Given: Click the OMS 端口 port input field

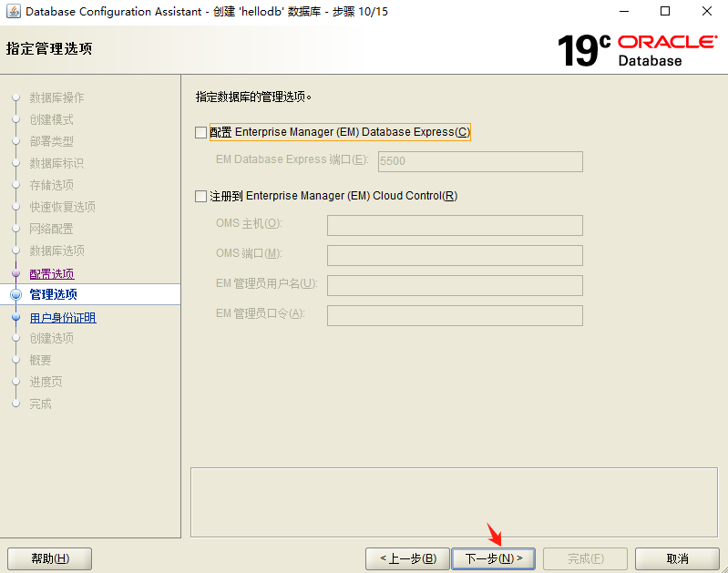Looking at the screenshot, I should coord(455,255).
